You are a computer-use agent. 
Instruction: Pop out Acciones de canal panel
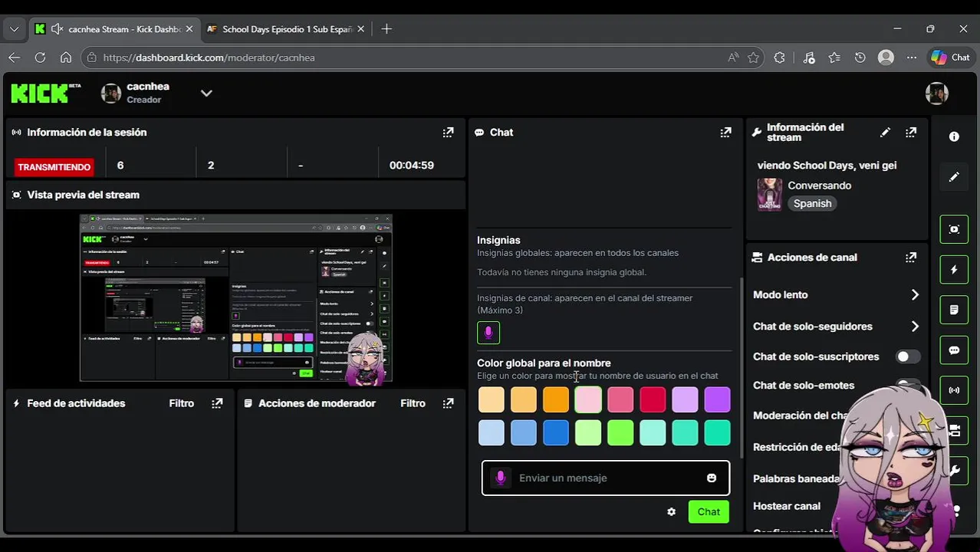click(x=911, y=257)
